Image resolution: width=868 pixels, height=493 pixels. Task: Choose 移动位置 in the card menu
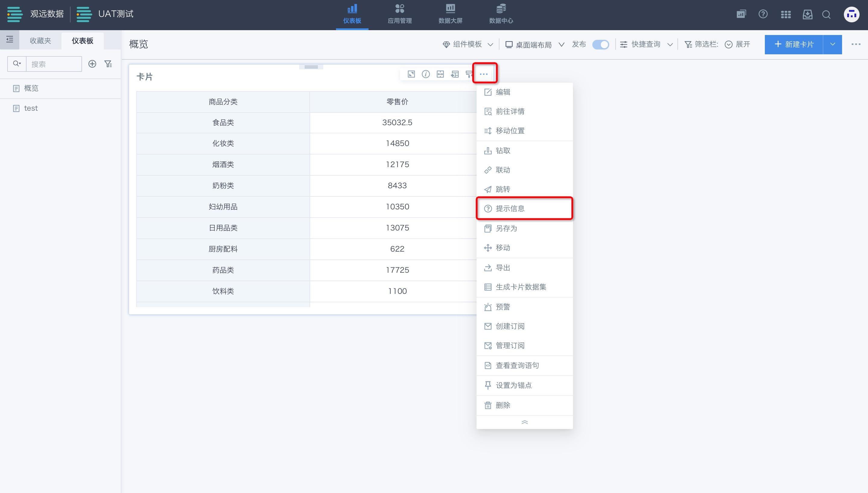tap(524, 131)
